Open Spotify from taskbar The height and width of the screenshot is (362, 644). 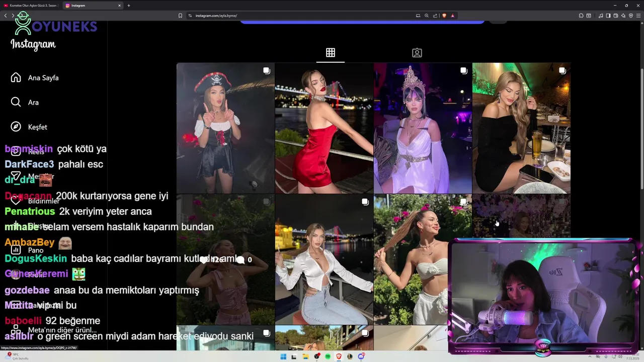pyautogui.click(x=328, y=356)
